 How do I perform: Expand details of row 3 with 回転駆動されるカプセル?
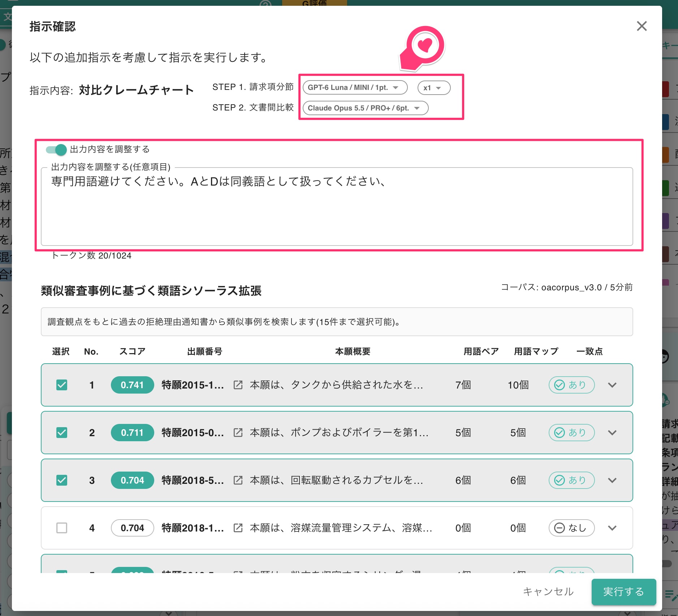[612, 480]
